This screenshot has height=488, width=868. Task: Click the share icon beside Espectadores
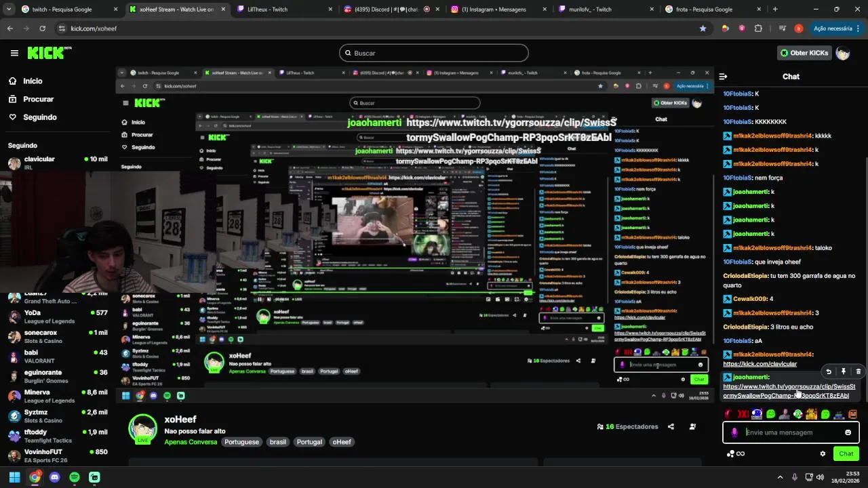coord(671,427)
